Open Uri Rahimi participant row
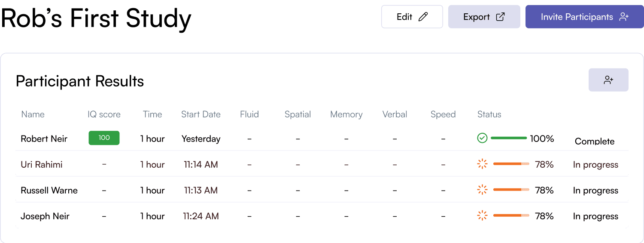The width and height of the screenshot is (644, 243). pyautogui.click(x=322, y=164)
